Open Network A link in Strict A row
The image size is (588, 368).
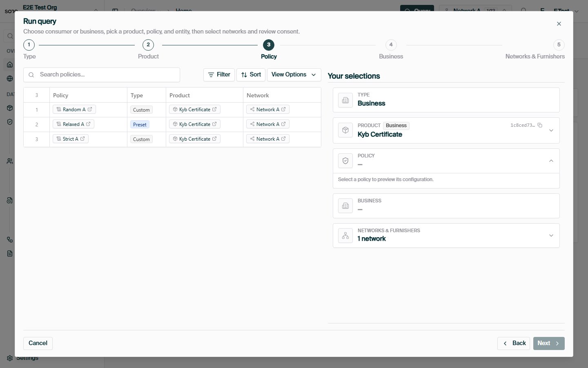[x=268, y=139]
